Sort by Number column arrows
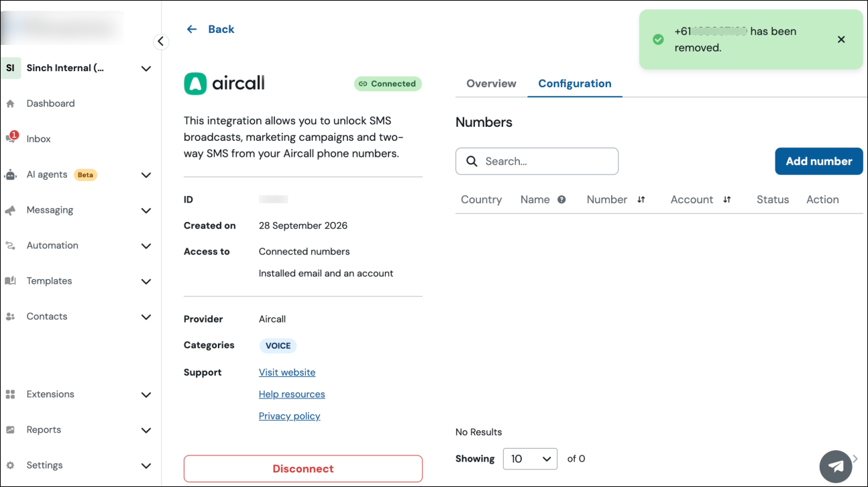 (641, 199)
